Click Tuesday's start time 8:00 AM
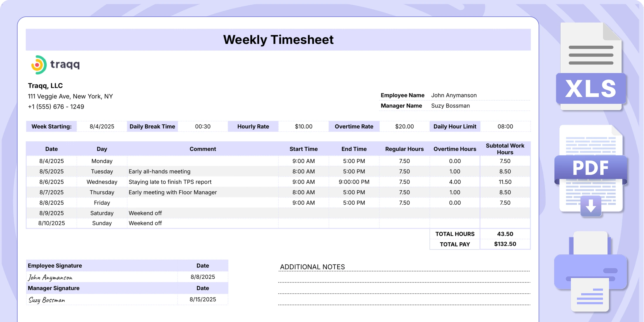This screenshot has width=644, height=322. 304,172
